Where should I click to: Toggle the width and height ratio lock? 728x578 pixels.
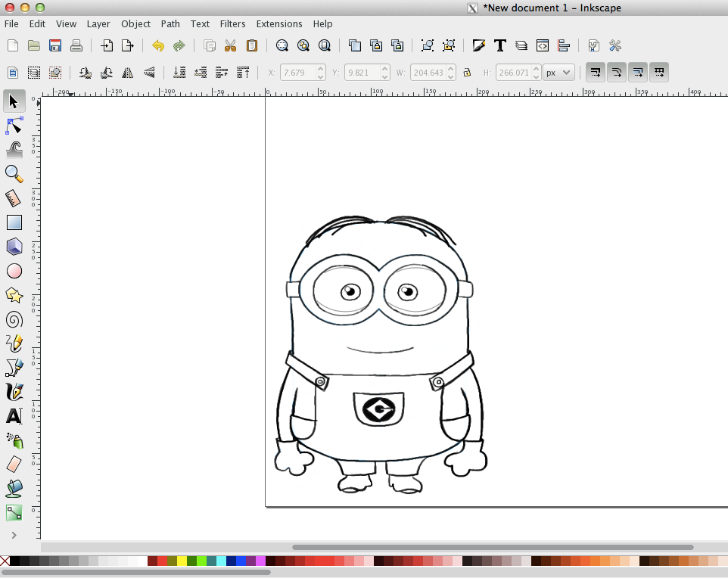(467, 73)
